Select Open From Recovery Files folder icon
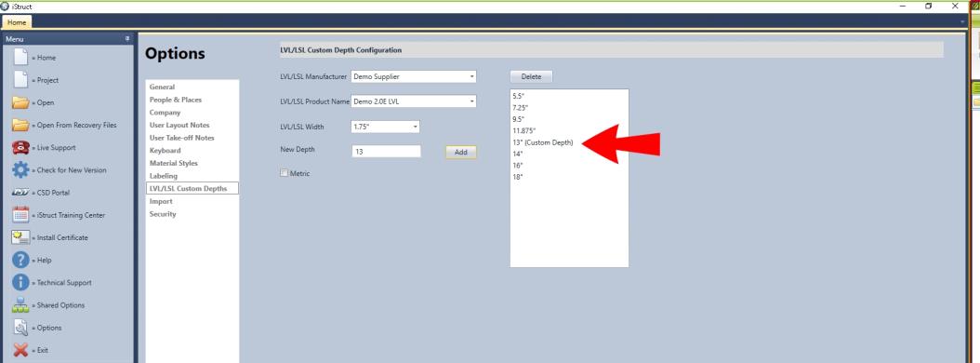 pyautogui.click(x=20, y=125)
